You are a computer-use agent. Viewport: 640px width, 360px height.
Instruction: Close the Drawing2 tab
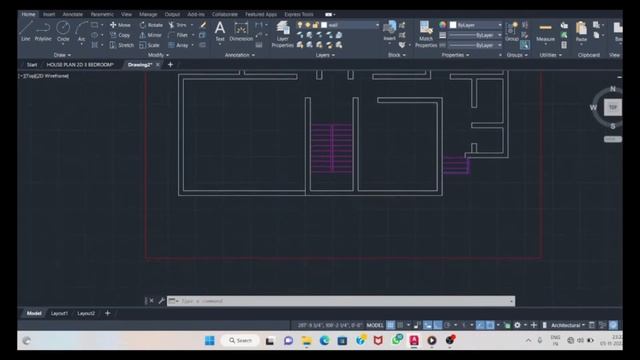click(x=158, y=64)
